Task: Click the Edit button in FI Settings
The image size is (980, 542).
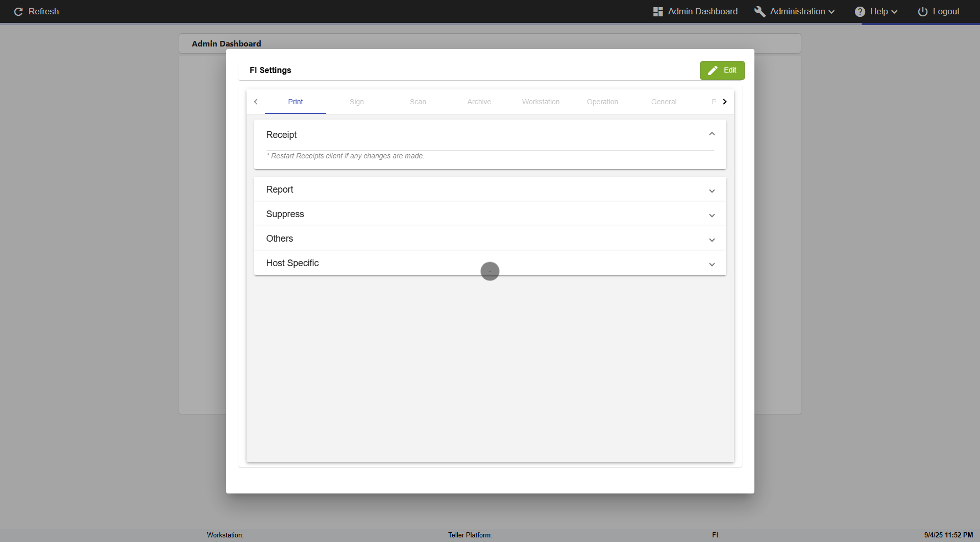Action: (722, 70)
